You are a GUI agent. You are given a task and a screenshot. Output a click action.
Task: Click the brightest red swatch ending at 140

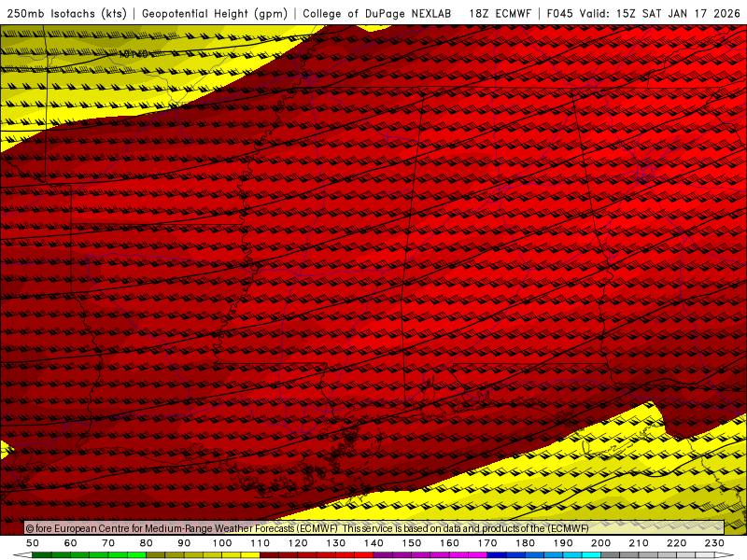coord(364,555)
